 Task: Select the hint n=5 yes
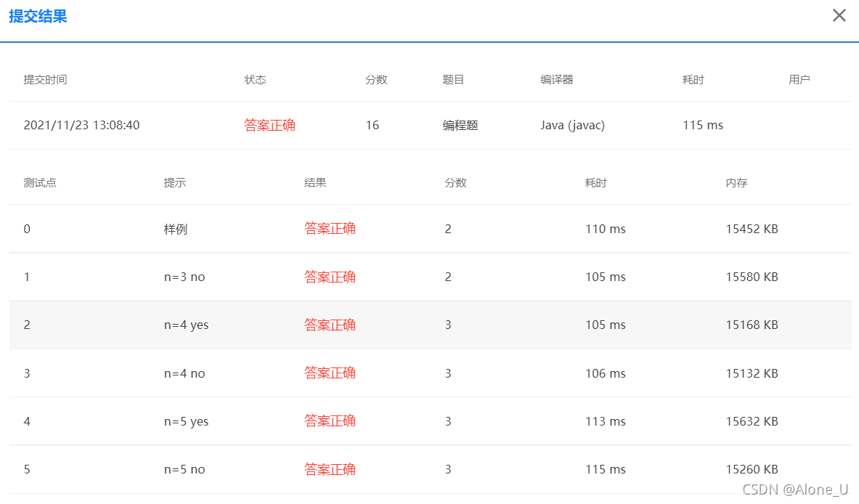(x=187, y=421)
